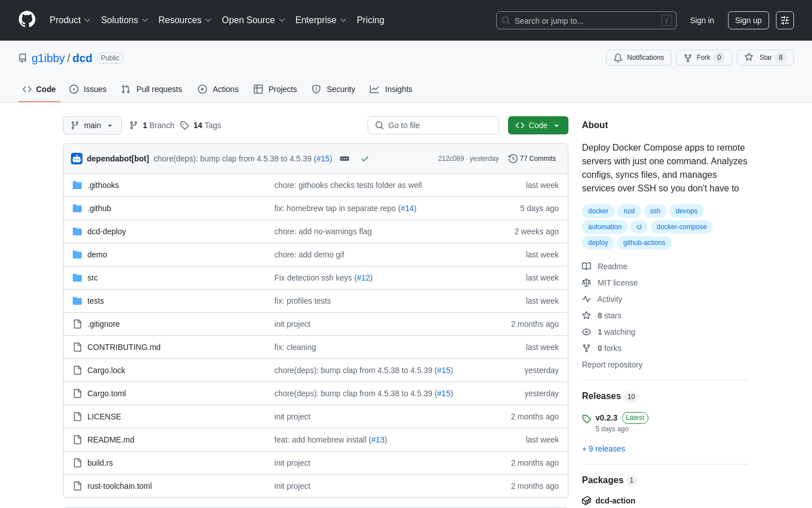Open pull request #14 link

pyautogui.click(x=407, y=208)
